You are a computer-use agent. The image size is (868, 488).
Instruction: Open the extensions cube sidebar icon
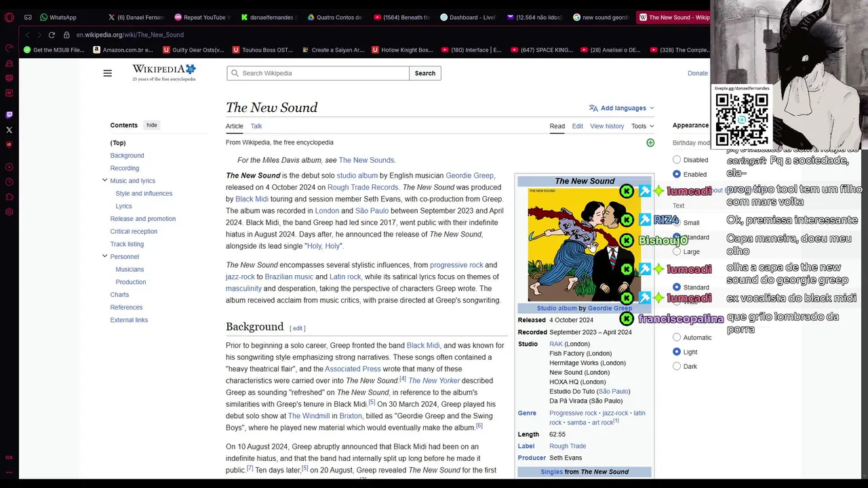pyautogui.click(x=9, y=197)
